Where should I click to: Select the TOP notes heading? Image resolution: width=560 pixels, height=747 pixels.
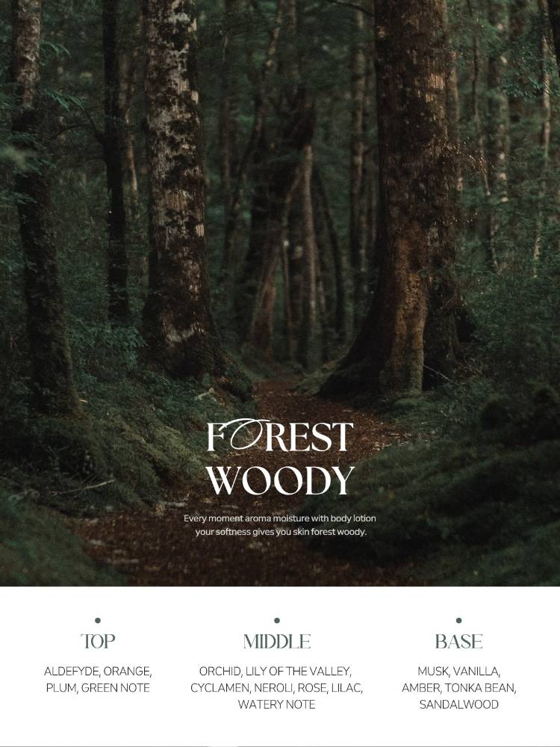click(x=98, y=642)
